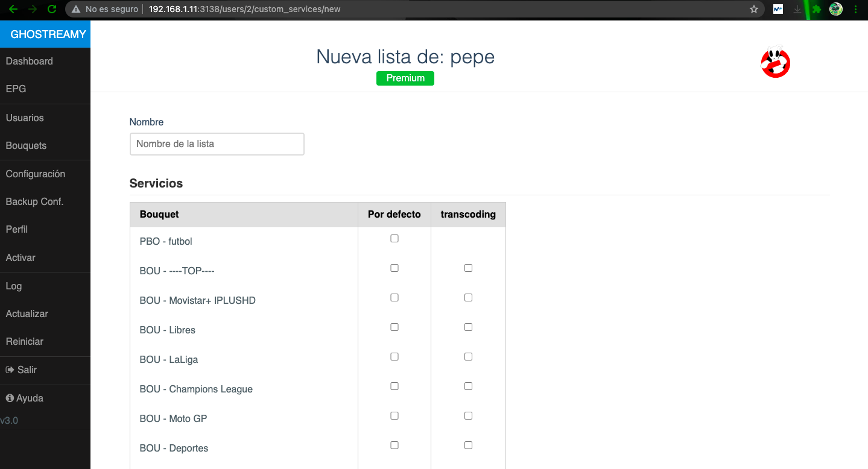Open the Ayuda help link
Viewport: 868px width, 469px height.
tap(25, 398)
